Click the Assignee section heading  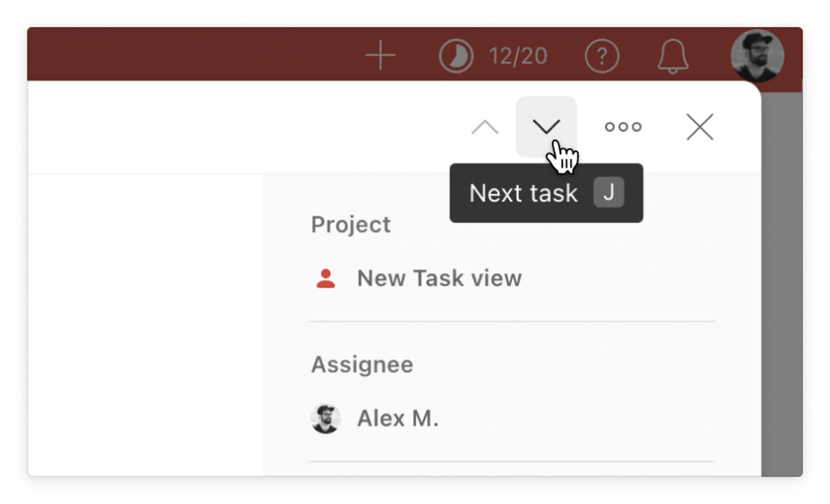(363, 364)
